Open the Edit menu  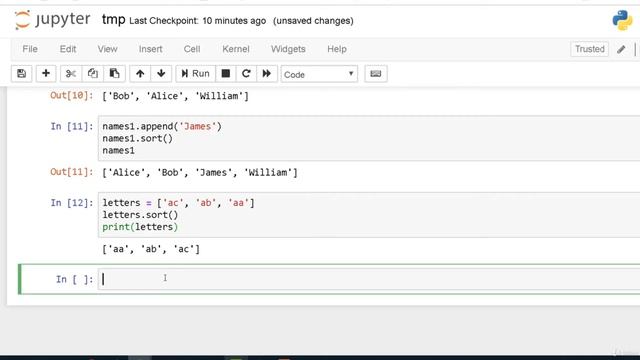(68, 49)
